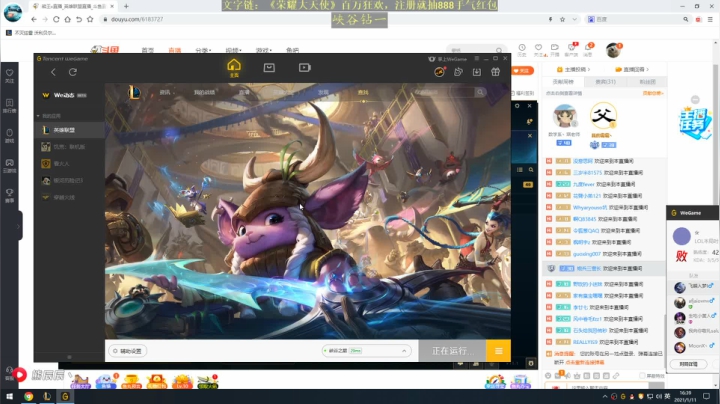Select the second game below 英雄联盟 in sidebar

(70, 147)
